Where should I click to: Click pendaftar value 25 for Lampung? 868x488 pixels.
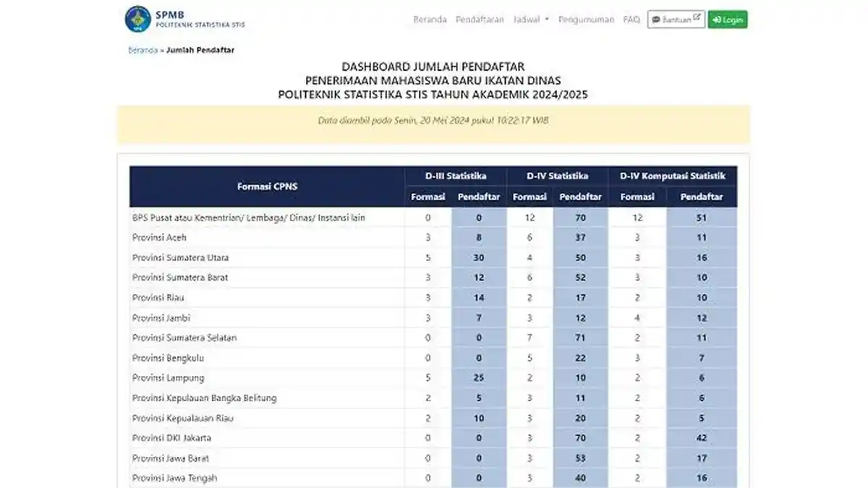click(x=478, y=377)
